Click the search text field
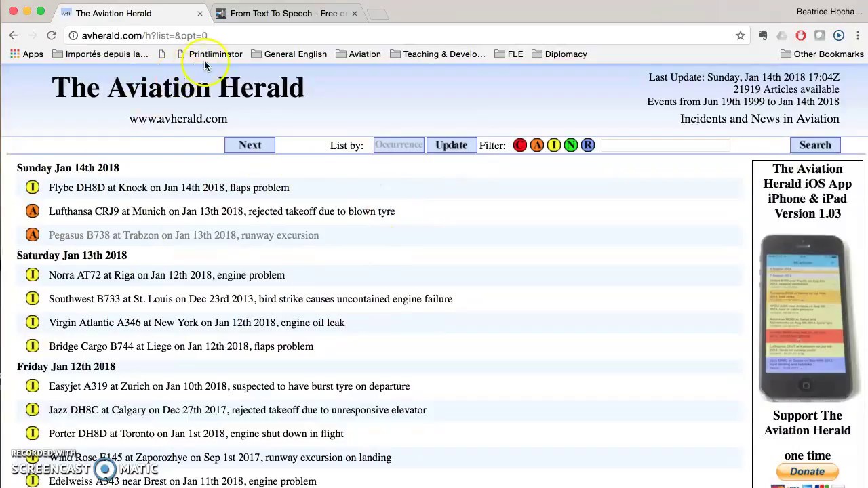Screen dimensions: 868x488 665,145
